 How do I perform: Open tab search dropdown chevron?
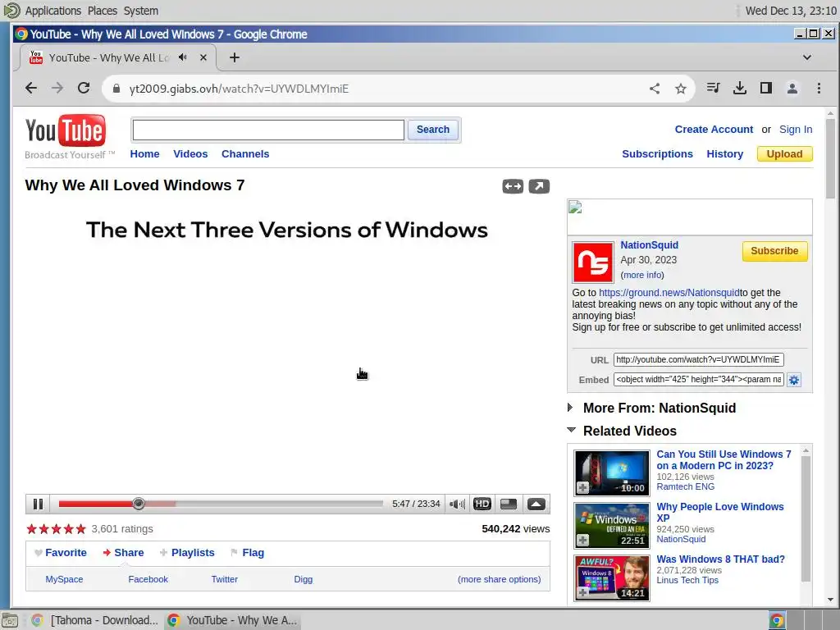pyautogui.click(x=807, y=57)
